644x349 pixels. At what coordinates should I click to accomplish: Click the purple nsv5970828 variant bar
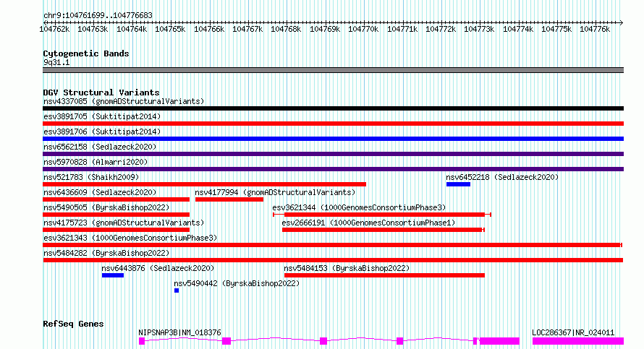tap(333, 169)
